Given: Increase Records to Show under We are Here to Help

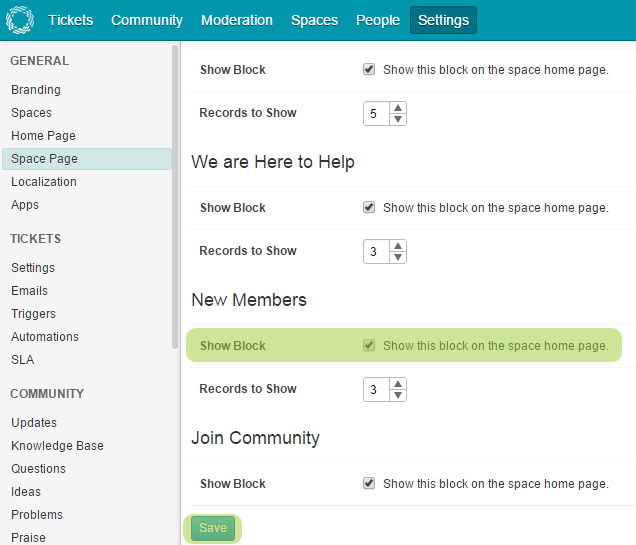Looking at the screenshot, I should click(x=398, y=245).
